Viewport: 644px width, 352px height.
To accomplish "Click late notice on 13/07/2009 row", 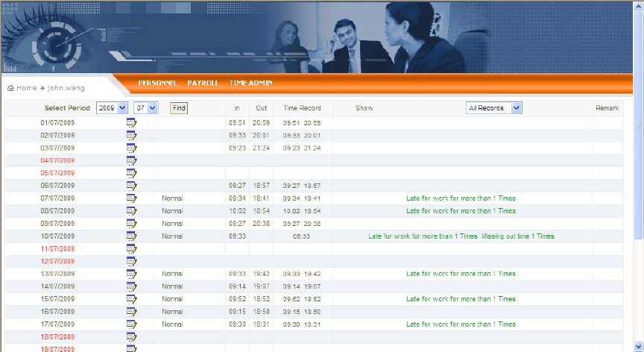I will coord(461,274).
